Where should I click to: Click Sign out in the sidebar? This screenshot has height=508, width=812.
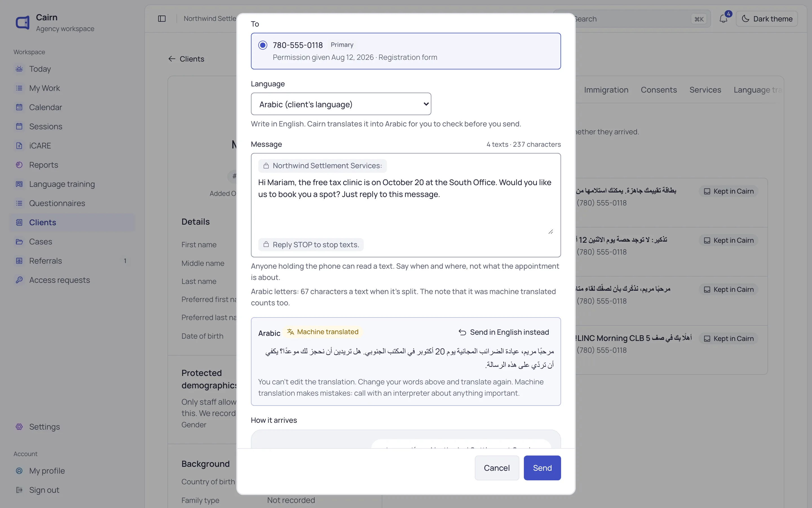point(72,490)
